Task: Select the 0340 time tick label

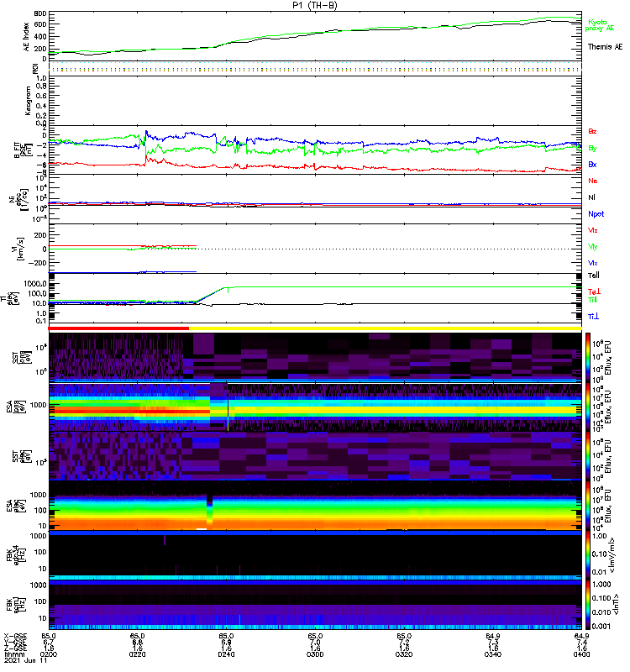Action: tap(493, 654)
